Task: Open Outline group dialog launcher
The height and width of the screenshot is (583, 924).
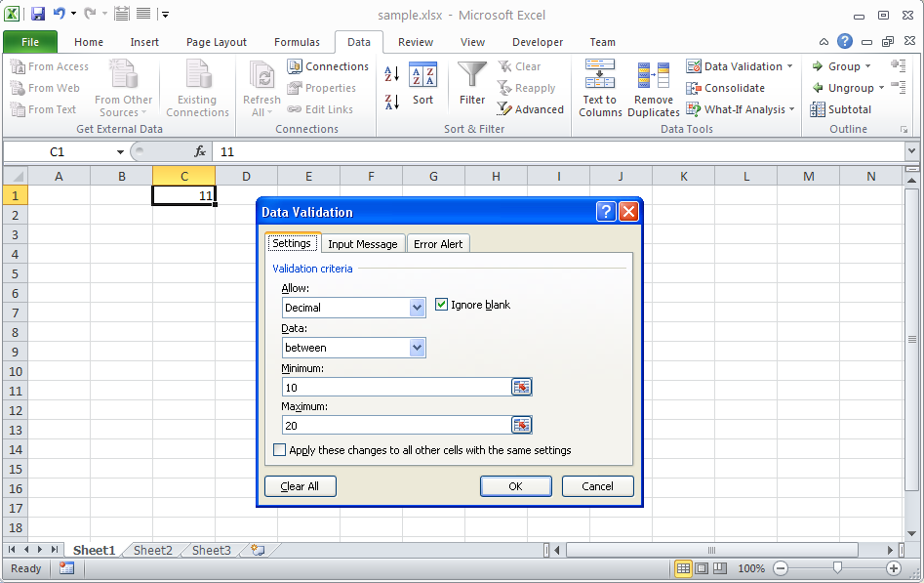Action: click(x=904, y=129)
